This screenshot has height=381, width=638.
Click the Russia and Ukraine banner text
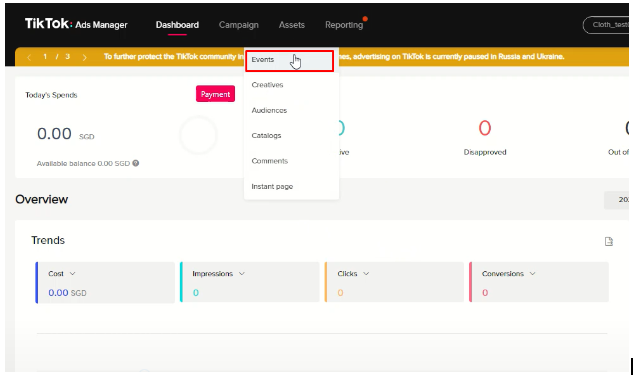334,57
